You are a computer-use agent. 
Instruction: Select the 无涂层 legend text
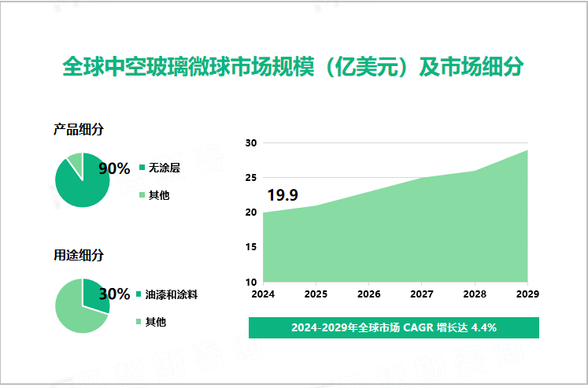[x=165, y=168]
